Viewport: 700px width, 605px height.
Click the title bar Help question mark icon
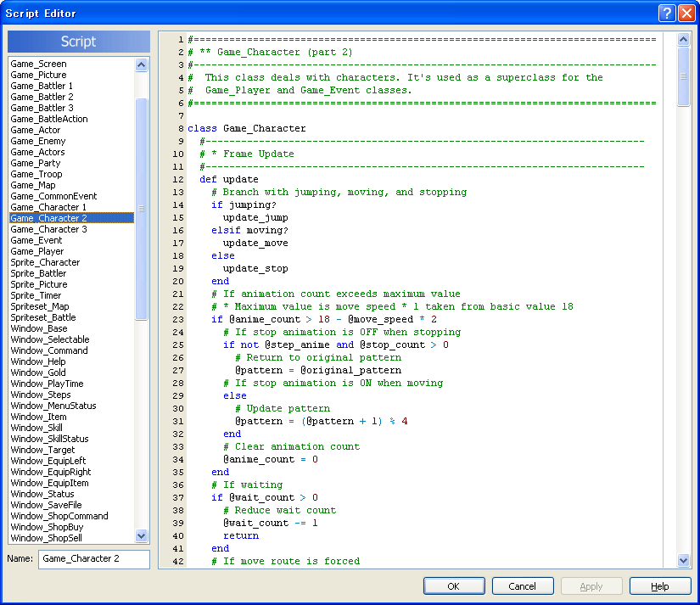click(x=667, y=13)
